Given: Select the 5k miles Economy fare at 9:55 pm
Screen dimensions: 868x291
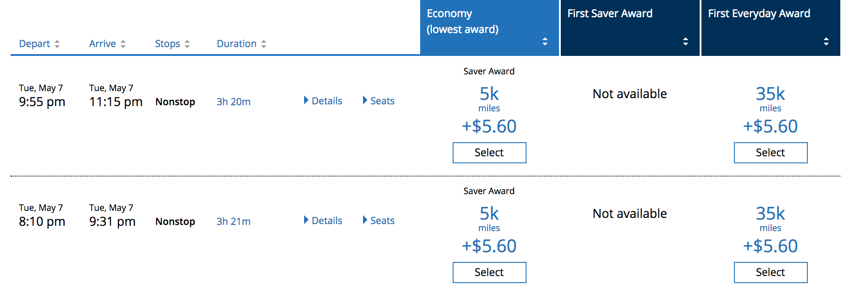Looking at the screenshot, I should [x=489, y=153].
